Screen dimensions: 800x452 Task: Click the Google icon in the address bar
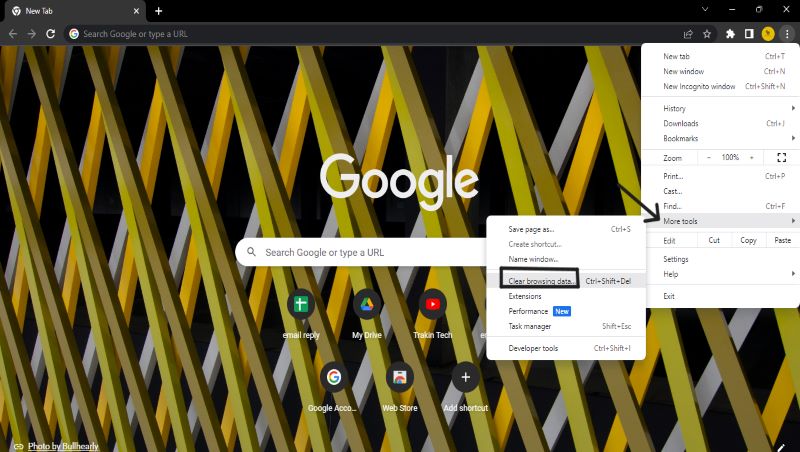pos(74,34)
